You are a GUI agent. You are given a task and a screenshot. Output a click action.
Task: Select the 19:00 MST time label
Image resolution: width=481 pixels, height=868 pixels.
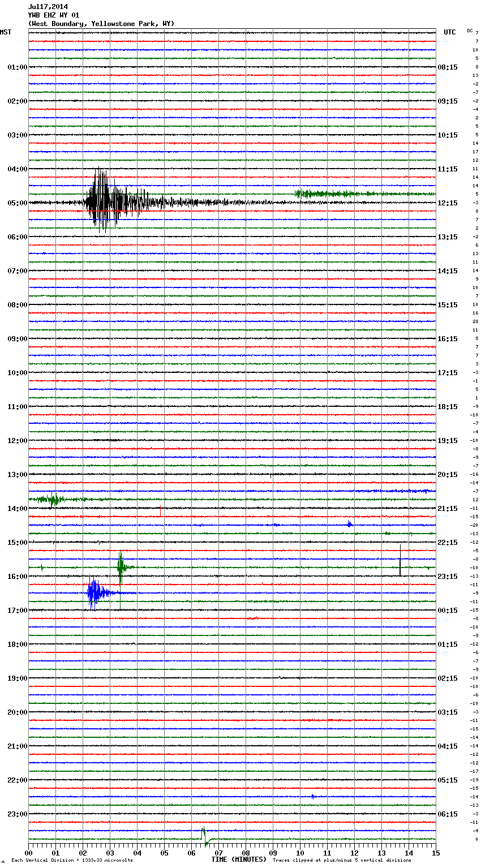click(x=17, y=678)
